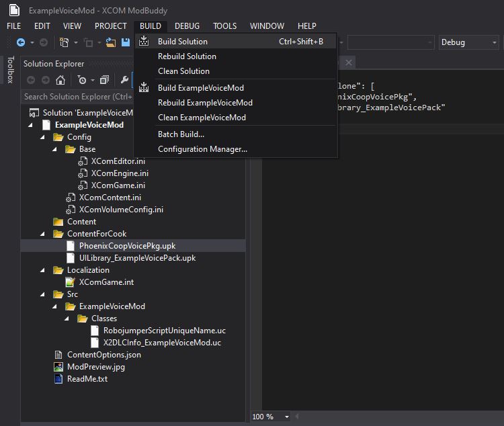This screenshot has height=426, width=504.
Task: Open the PROJECT menu
Action: [x=111, y=26]
